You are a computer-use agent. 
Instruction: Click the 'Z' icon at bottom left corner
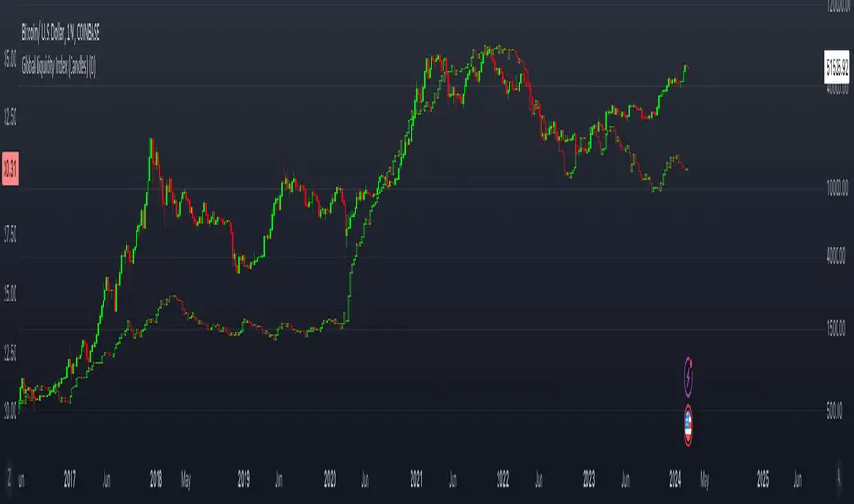pyautogui.click(x=11, y=477)
